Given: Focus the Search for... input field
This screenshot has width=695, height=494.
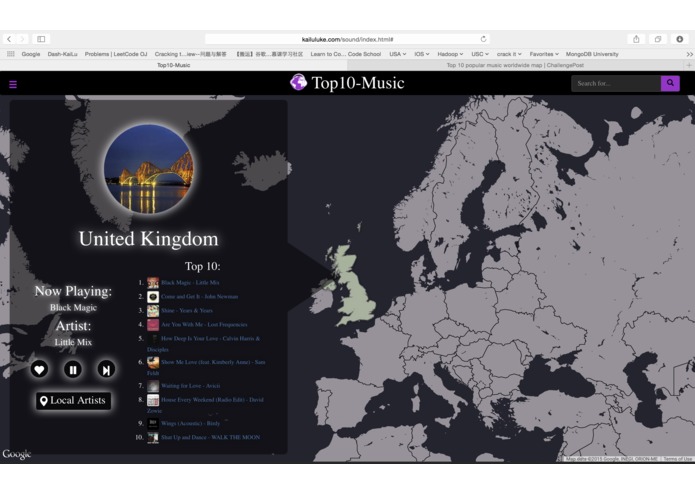Looking at the screenshot, I should 616,83.
